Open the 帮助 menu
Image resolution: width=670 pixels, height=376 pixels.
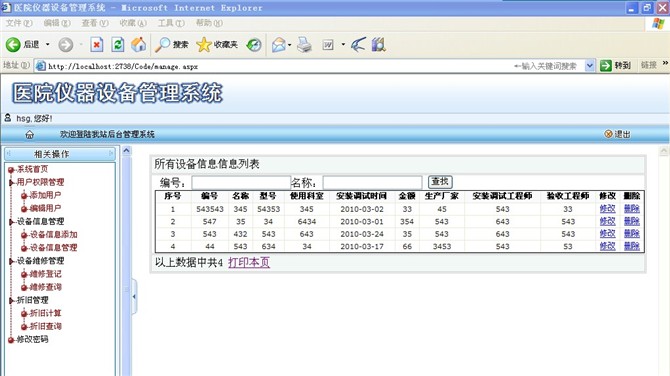[x=209, y=23]
